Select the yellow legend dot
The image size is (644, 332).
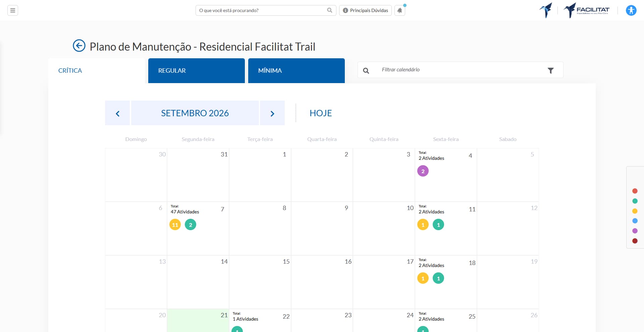(x=635, y=211)
